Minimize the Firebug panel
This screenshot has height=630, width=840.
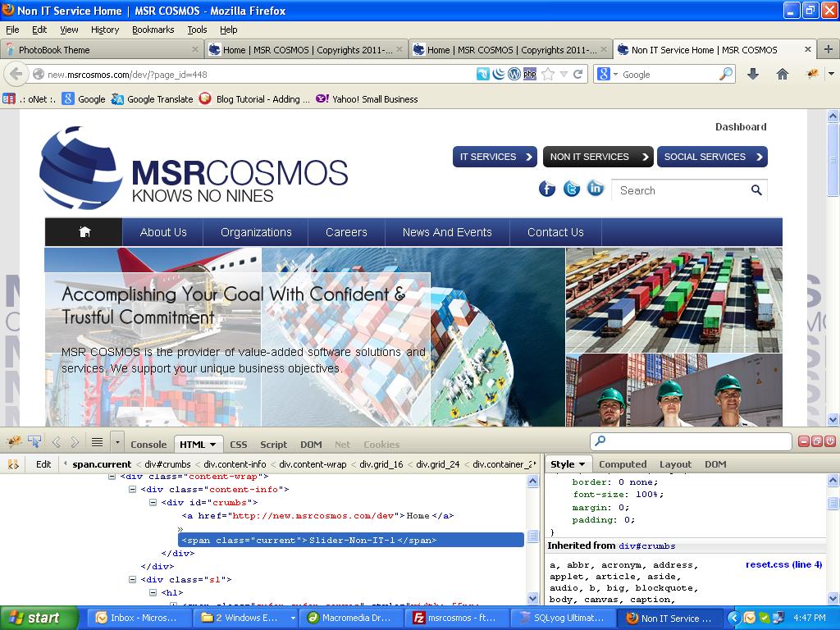(x=804, y=441)
